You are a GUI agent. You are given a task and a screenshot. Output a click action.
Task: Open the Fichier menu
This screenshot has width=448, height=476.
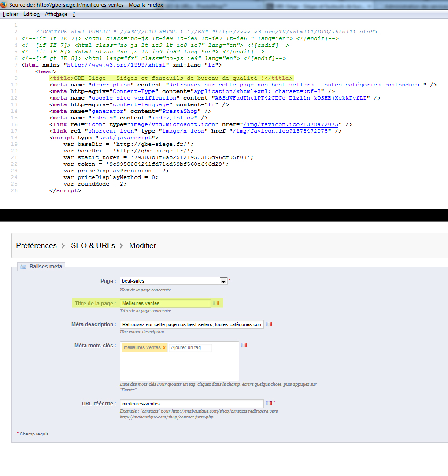(x=10, y=14)
